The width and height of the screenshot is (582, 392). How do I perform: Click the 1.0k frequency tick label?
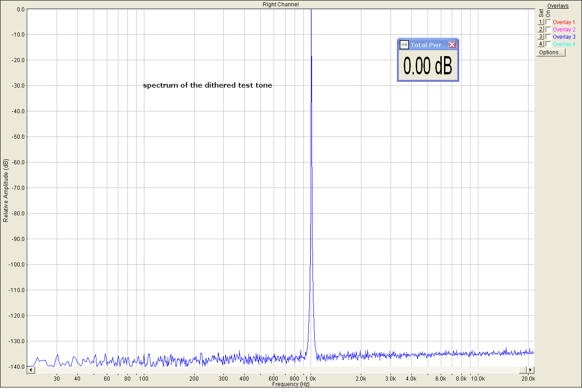(x=311, y=379)
